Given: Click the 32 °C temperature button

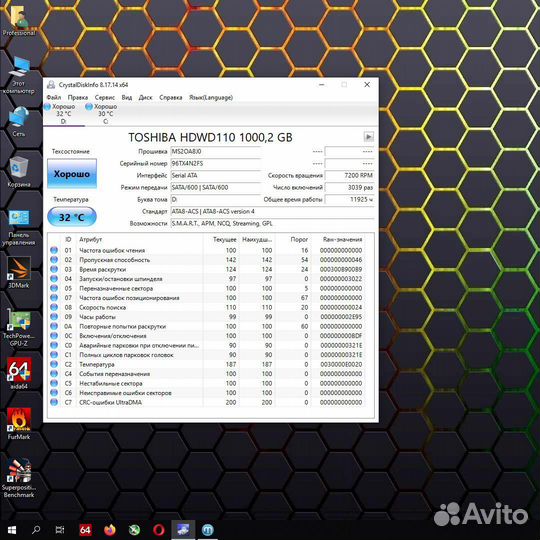Looking at the screenshot, I should click(72, 217).
